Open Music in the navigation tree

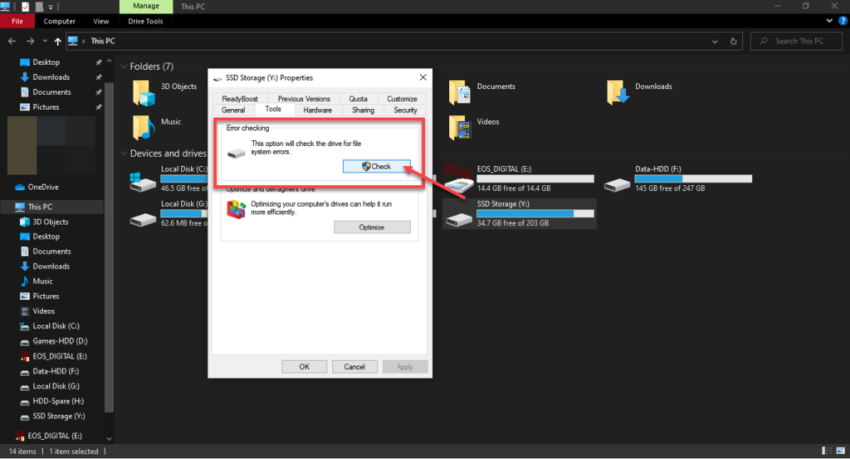42,281
